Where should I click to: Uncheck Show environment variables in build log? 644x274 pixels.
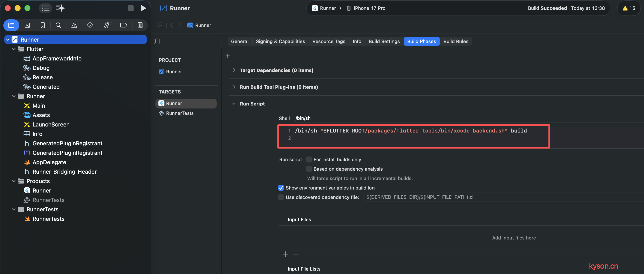click(x=281, y=188)
